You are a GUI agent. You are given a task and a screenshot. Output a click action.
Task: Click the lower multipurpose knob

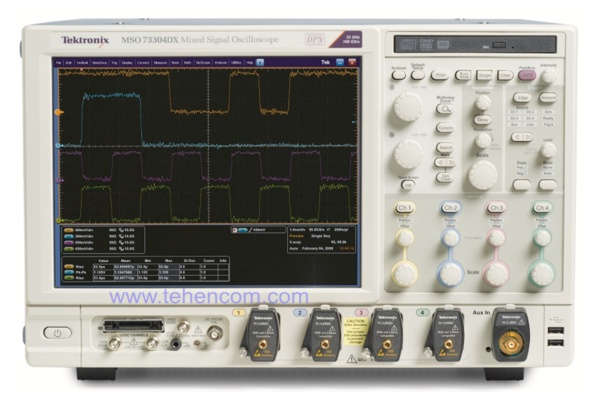[408, 154]
